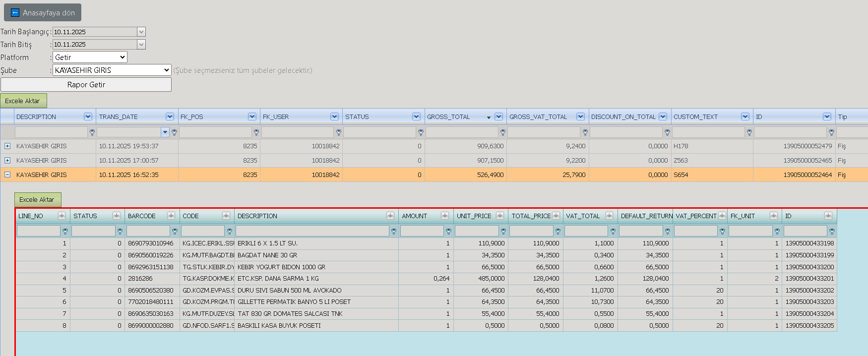The image size is (868, 356).
Task: Click filter icon under DESCRIPTION master column
Action: (92, 132)
